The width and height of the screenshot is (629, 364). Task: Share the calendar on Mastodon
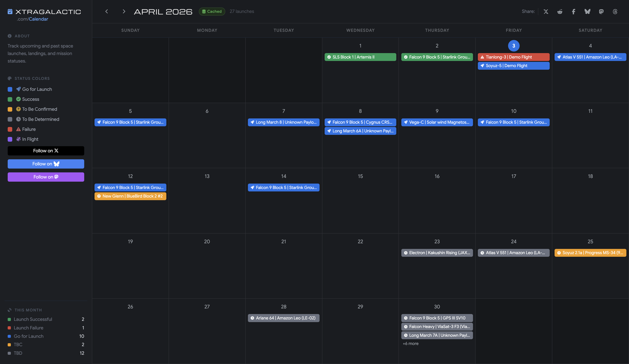[601, 12]
